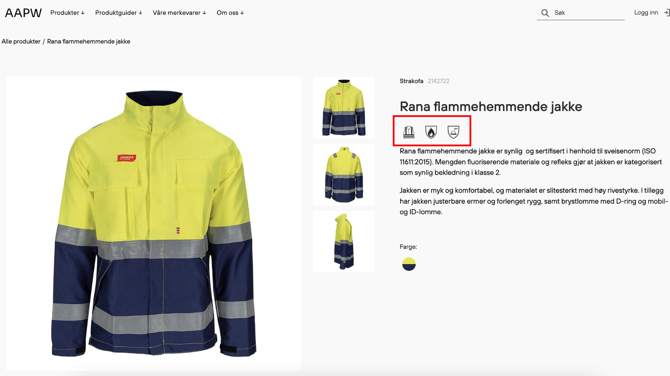Click the Farge: label

tap(408, 247)
